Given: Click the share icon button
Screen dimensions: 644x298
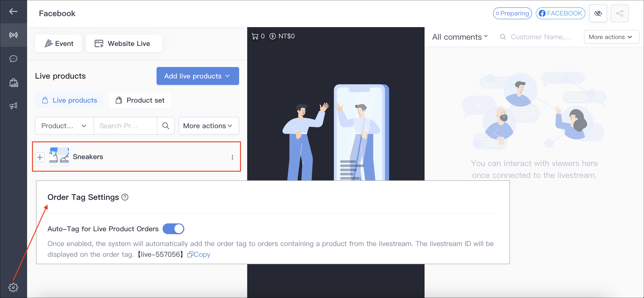Looking at the screenshot, I should click(x=620, y=13).
